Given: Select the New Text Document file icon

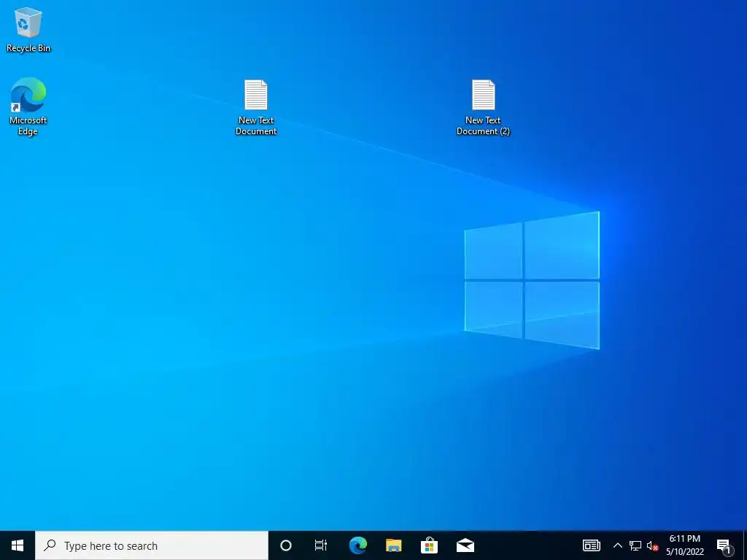Looking at the screenshot, I should pos(256,107).
